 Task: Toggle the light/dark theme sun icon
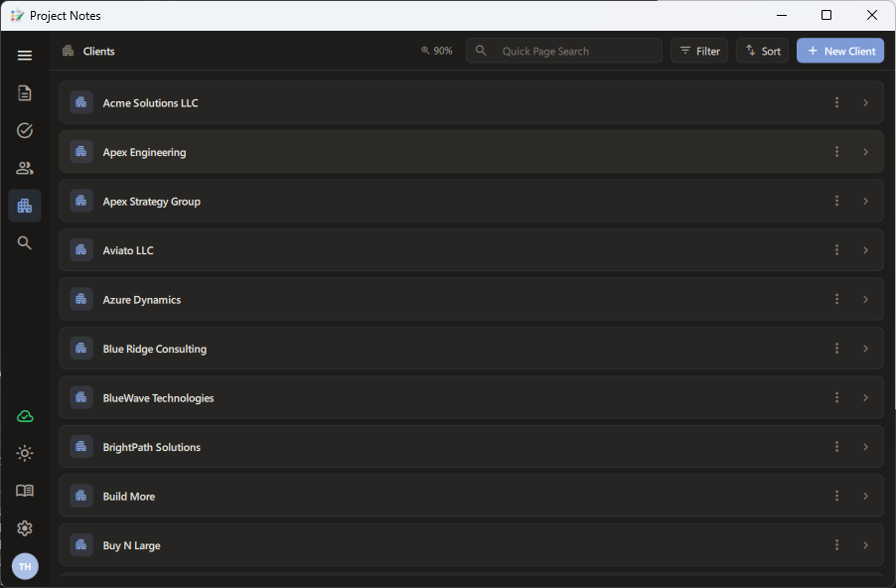click(x=25, y=453)
